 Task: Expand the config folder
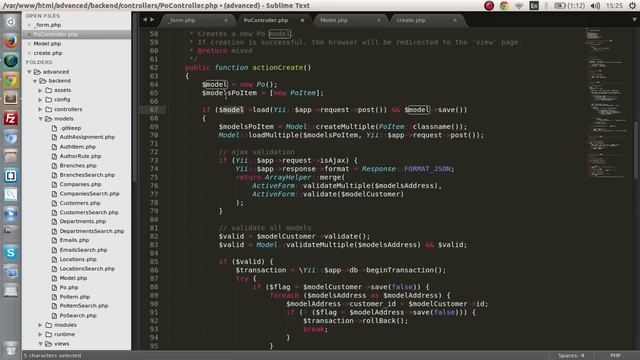(40, 100)
